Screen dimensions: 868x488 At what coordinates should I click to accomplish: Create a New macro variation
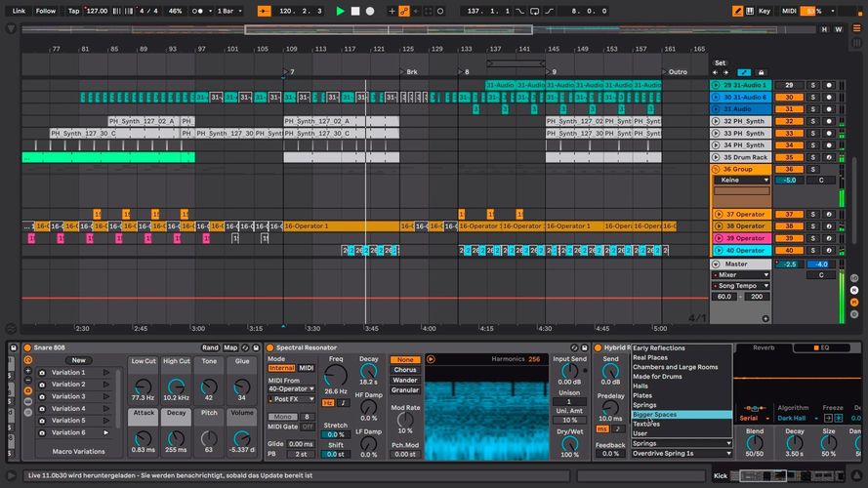coord(79,360)
